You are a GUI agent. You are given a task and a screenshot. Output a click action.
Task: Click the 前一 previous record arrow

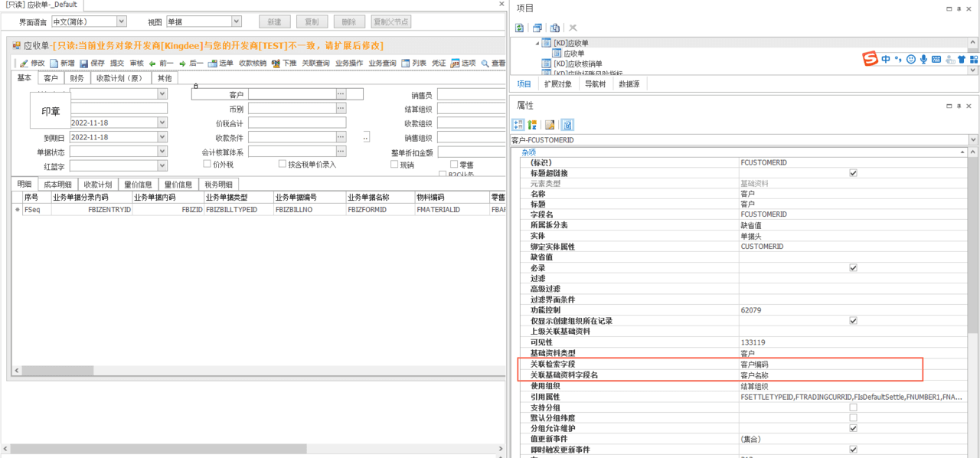[152, 63]
